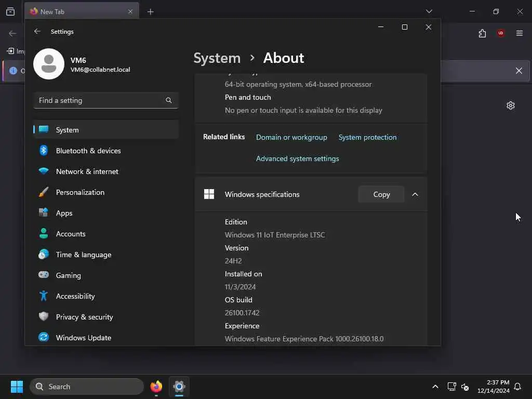Click the muted volume tray icon
This screenshot has width=532, height=399.
tap(465, 387)
